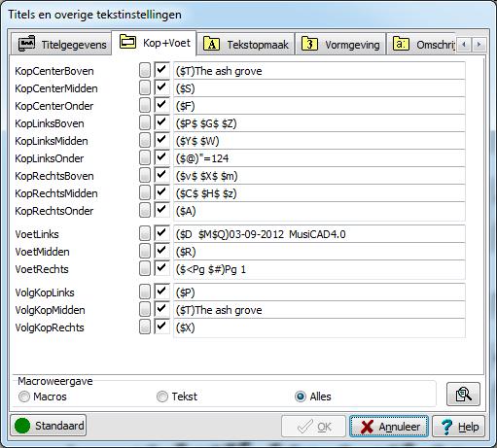Click the KopLinksBoven field '($P$ $G$ $Z)'
Image resolution: width=497 pixels, height=448 pixels.
click(x=319, y=123)
